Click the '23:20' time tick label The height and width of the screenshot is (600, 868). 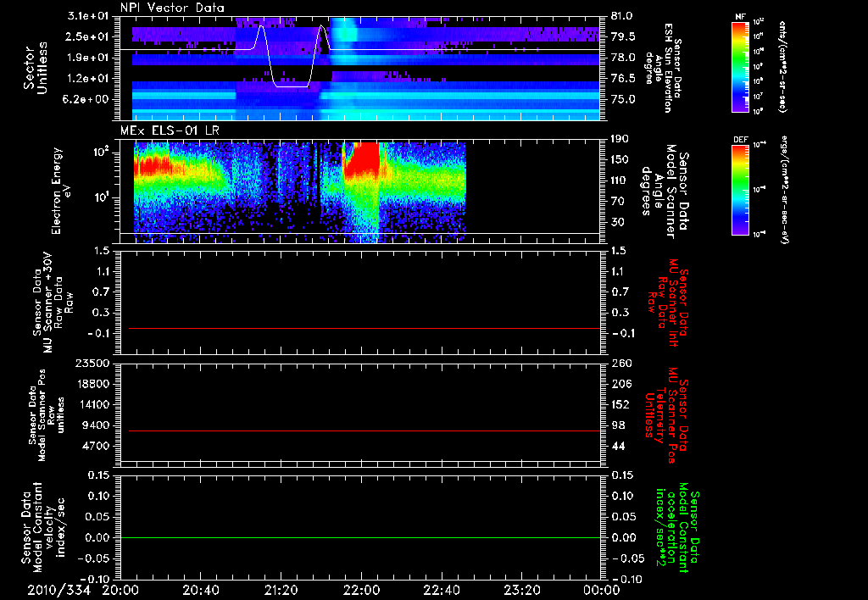click(521, 590)
